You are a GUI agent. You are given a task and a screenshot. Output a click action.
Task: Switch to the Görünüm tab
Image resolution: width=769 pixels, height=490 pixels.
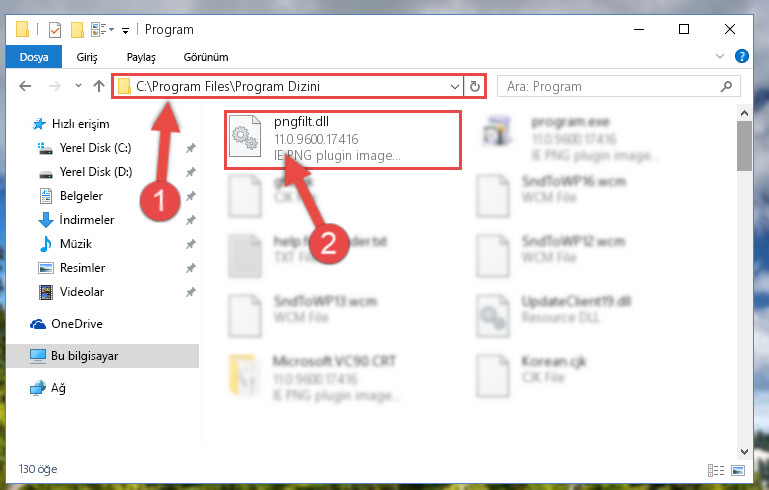coord(206,57)
